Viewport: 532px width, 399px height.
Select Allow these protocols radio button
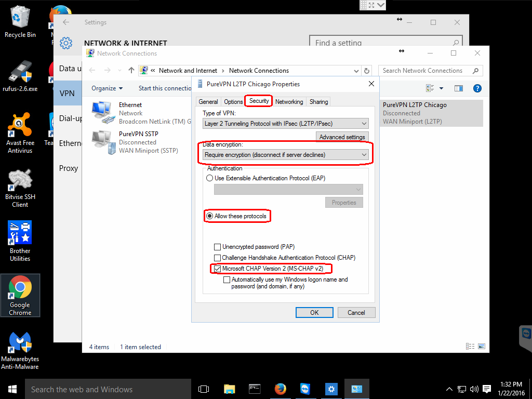(x=210, y=216)
